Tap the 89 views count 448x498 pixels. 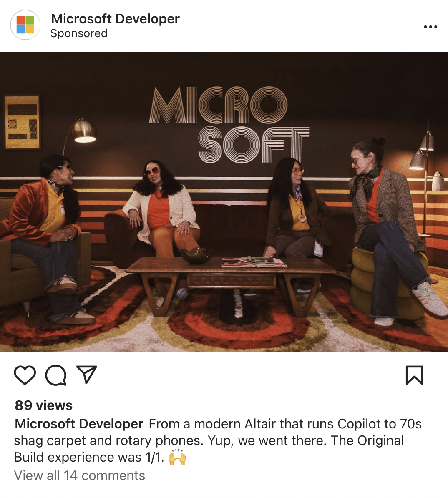pos(43,405)
